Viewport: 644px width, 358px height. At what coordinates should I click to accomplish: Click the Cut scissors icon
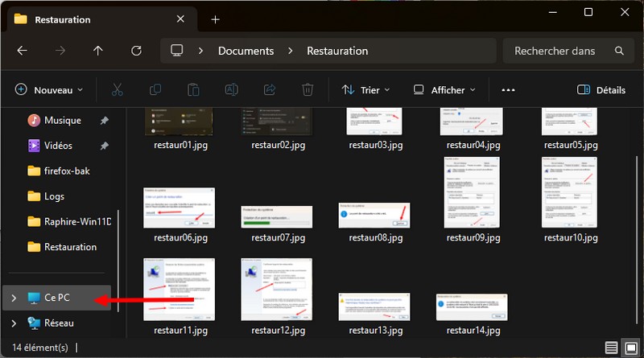click(x=117, y=90)
